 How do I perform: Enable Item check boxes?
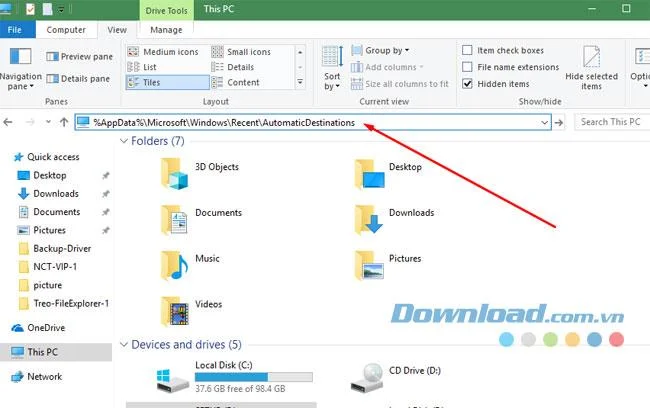[467, 50]
